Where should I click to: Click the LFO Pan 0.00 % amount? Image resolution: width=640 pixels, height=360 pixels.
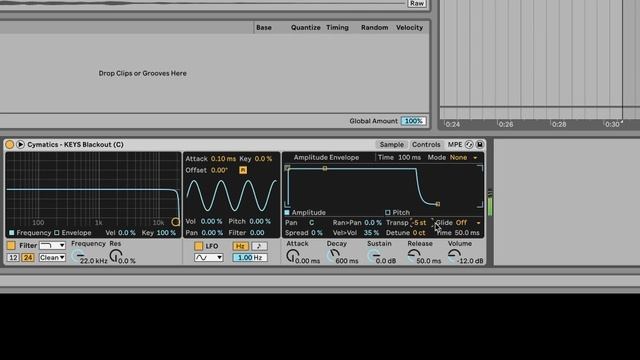(x=212, y=233)
